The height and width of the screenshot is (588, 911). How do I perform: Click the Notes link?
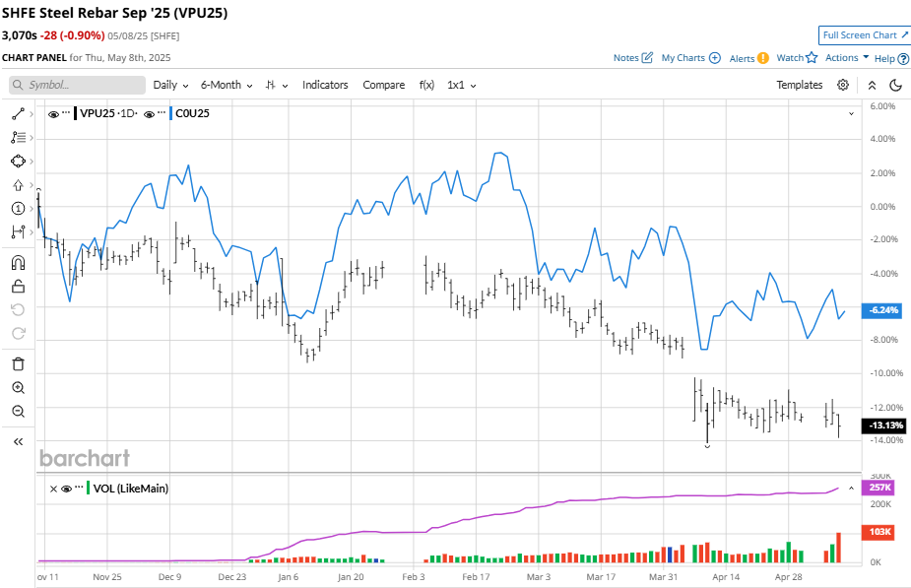[x=625, y=57]
